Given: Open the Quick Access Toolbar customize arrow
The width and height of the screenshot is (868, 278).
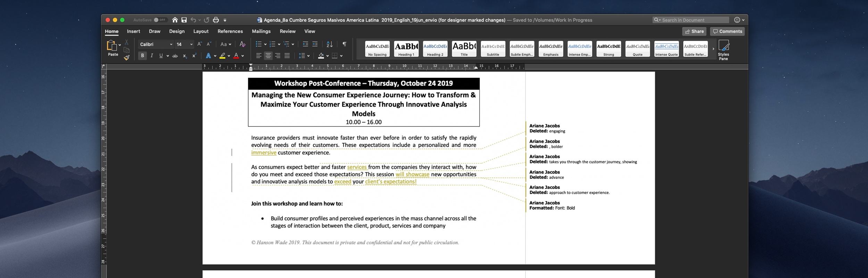Looking at the screenshot, I should click(225, 20).
